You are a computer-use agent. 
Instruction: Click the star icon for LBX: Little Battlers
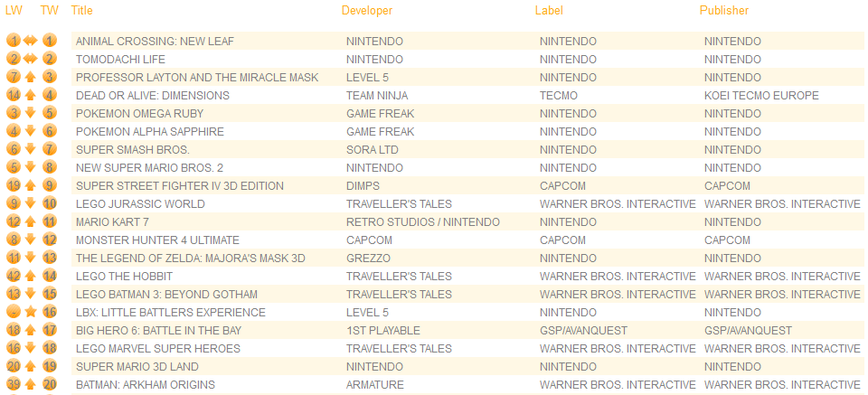coord(31,313)
